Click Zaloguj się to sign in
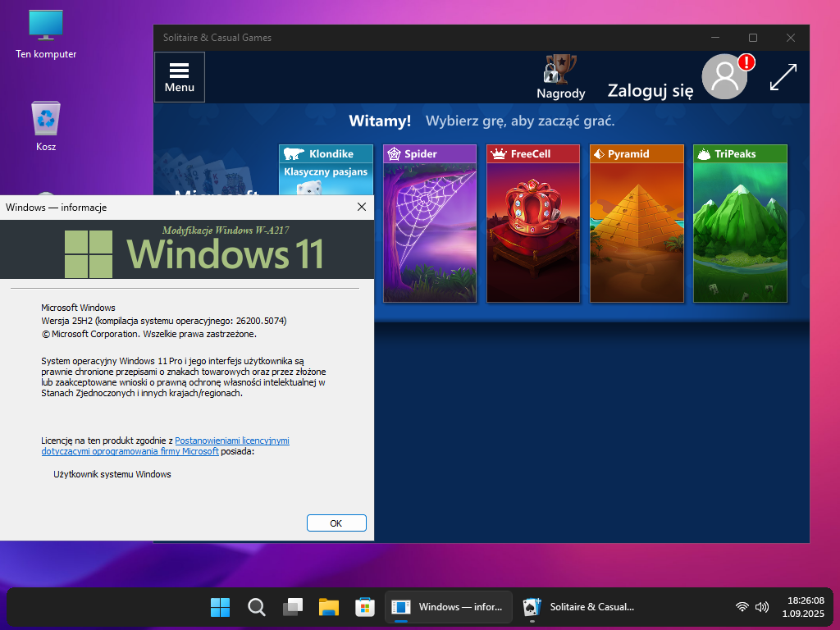840x630 pixels. [650, 91]
